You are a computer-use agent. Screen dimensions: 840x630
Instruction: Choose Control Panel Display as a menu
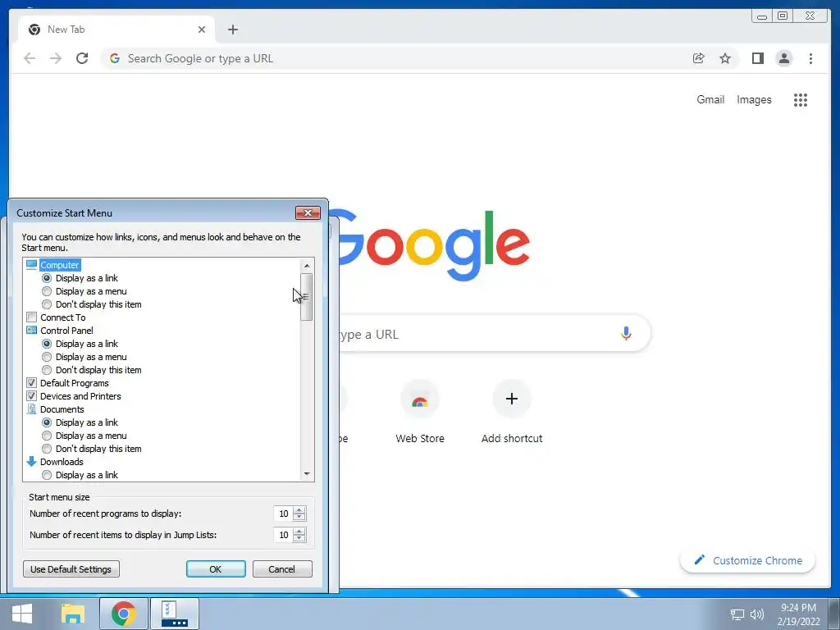[x=47, y=357]
